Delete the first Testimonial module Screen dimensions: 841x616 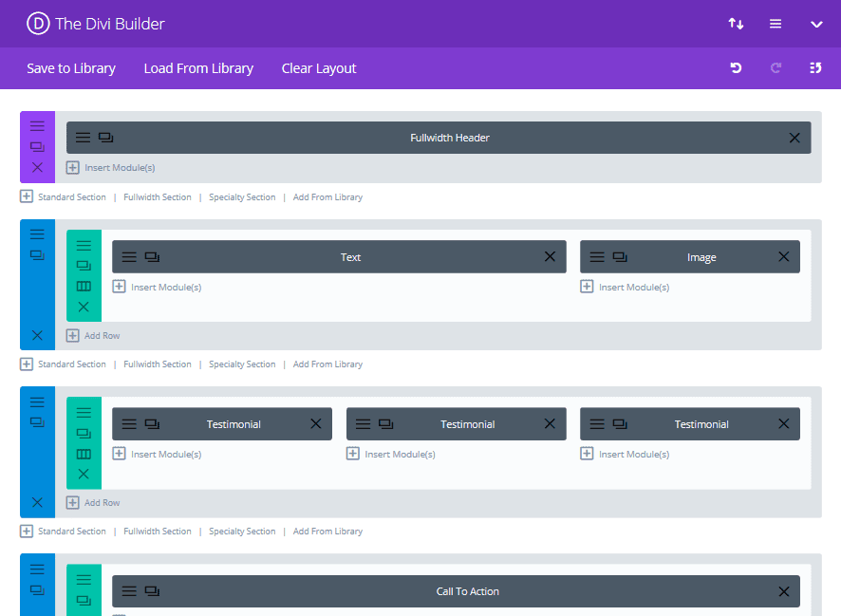(x=315, y=423)
